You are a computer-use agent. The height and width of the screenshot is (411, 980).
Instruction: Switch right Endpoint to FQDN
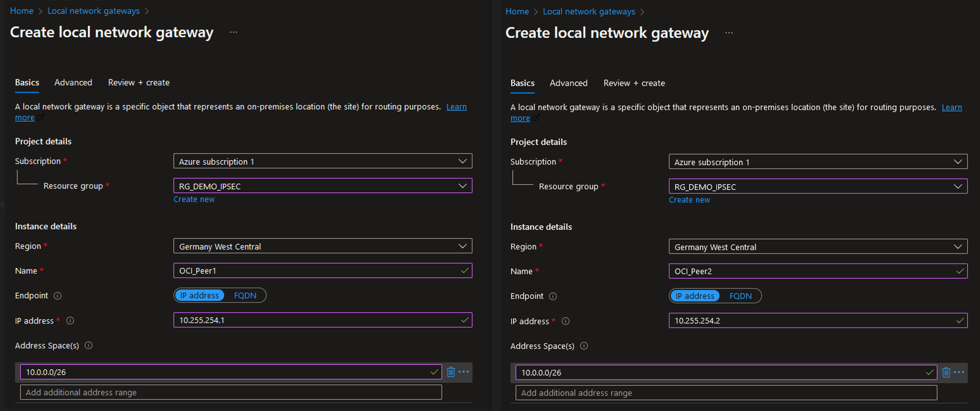click(741, 296)
